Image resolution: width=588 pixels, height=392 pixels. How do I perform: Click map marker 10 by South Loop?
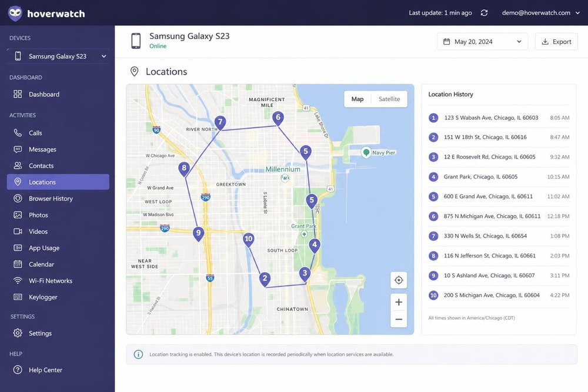(x=248, y=239)
